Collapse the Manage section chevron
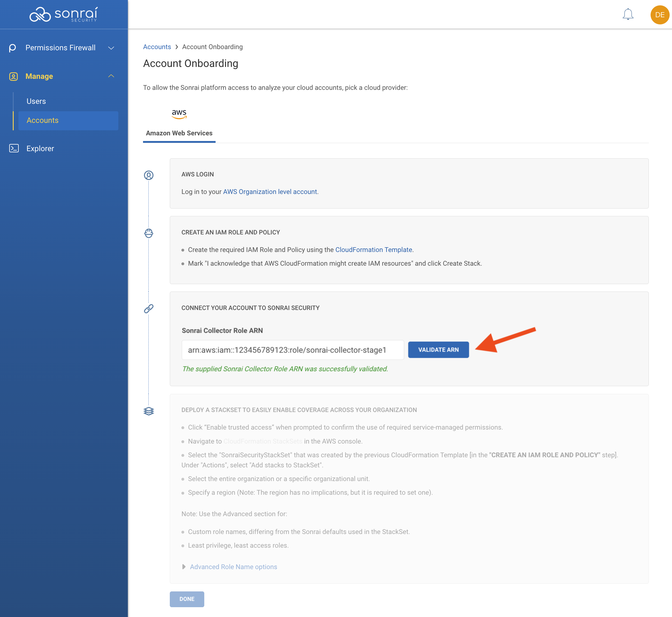Viewport: 672px width, 617px height. pyautogui.click(x=111, y=76)
